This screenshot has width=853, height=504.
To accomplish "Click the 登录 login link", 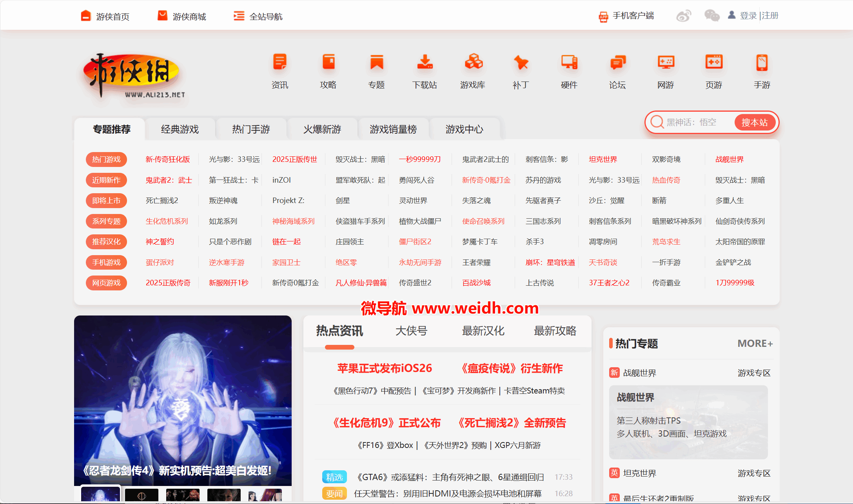I will pyautogui.click(x=748, y=16).
